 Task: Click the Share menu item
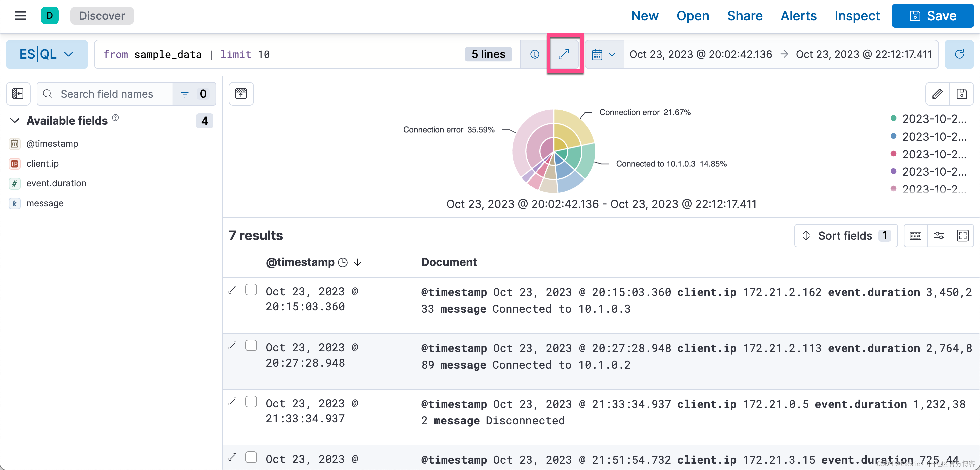click(x=745, y=16)
